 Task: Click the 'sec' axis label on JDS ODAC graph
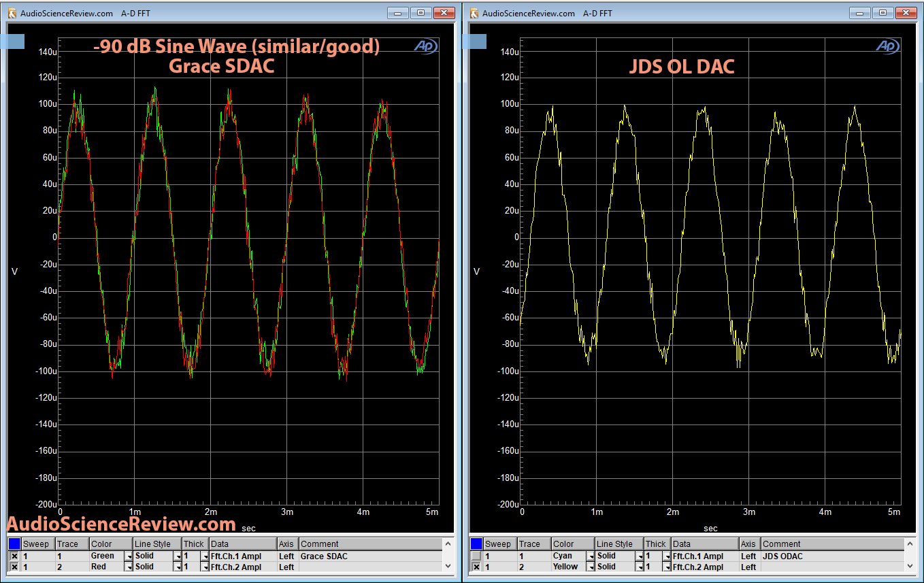tap(710, 528)
